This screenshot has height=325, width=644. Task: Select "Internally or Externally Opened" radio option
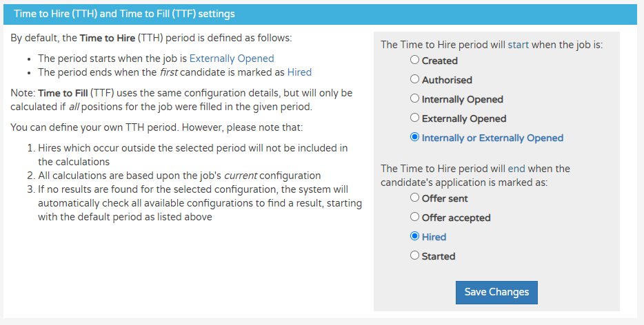pyautogui.click(x=414, y=137)
